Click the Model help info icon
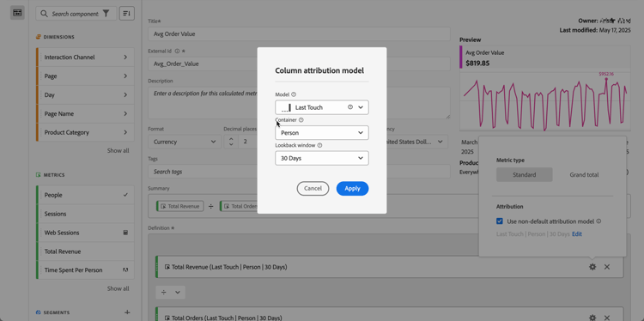This screenshot has width=644, height=321. point(294,94)
